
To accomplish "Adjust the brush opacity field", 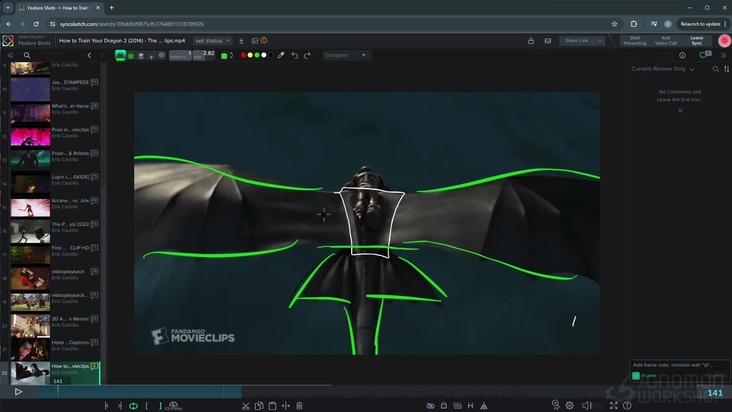I will click(180, 55).
